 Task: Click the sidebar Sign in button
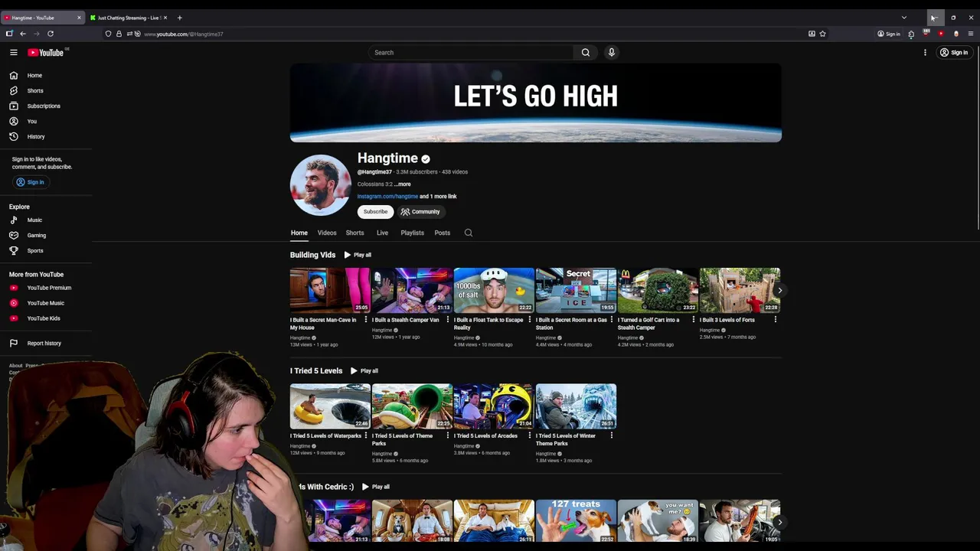tap(31, 182)
